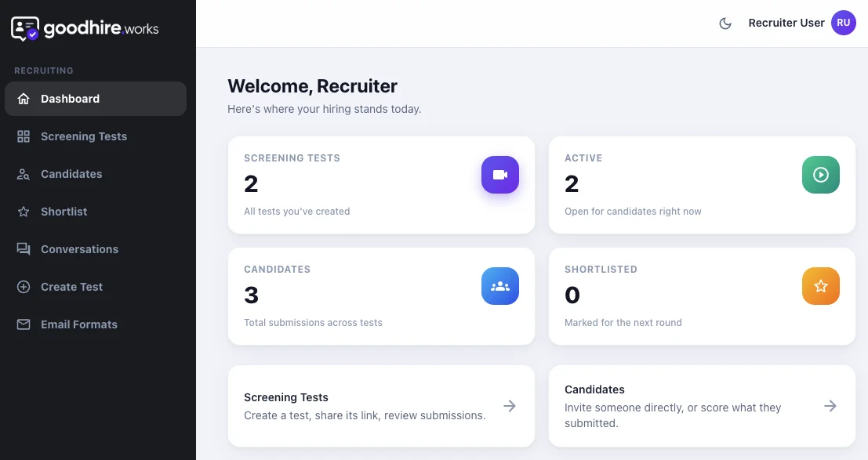Image resolution: width=868 pixels, height=460 pixels.
Task: Click the green play circle icon
Action: [x=820, y=175]
